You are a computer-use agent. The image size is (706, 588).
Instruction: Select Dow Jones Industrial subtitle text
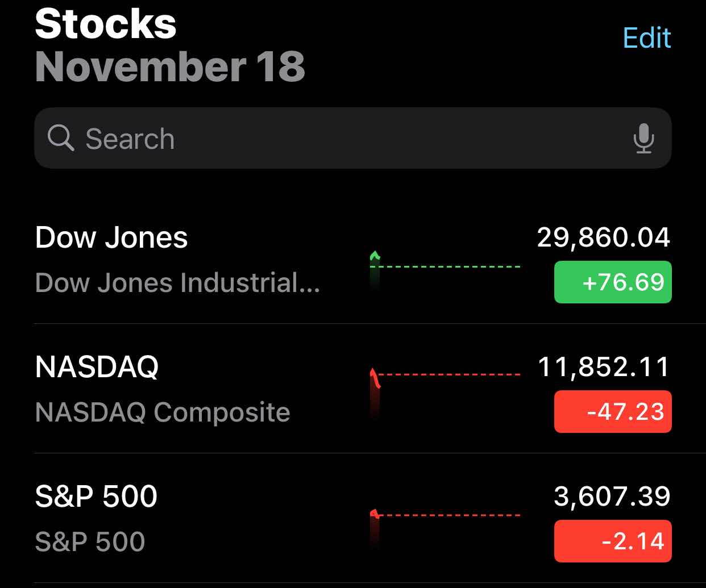point(177,283)
